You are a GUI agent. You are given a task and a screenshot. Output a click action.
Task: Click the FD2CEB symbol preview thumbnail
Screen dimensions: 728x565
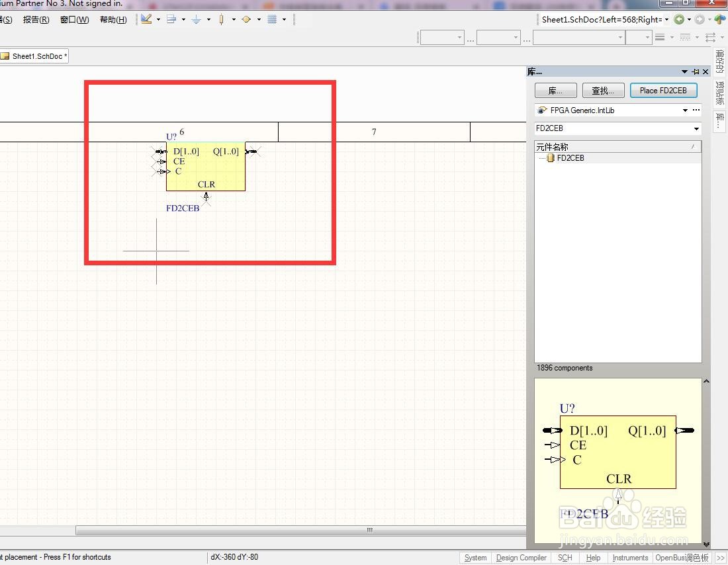pos(618,460)
